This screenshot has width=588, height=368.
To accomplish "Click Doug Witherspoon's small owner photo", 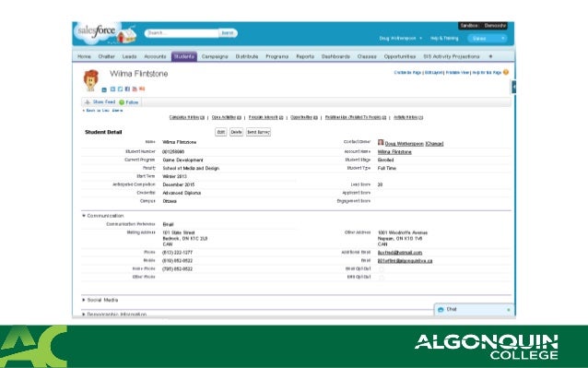I will point(381,143).
